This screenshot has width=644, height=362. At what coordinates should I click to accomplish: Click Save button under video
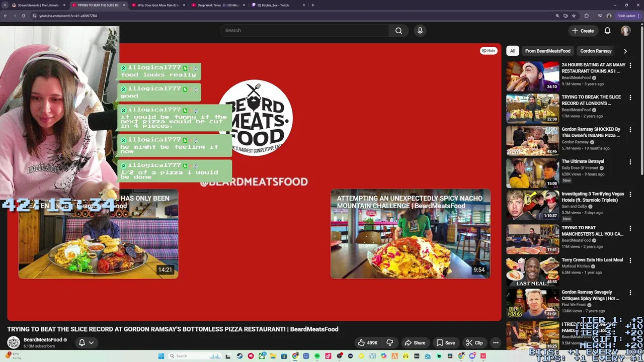coord(445,343)
